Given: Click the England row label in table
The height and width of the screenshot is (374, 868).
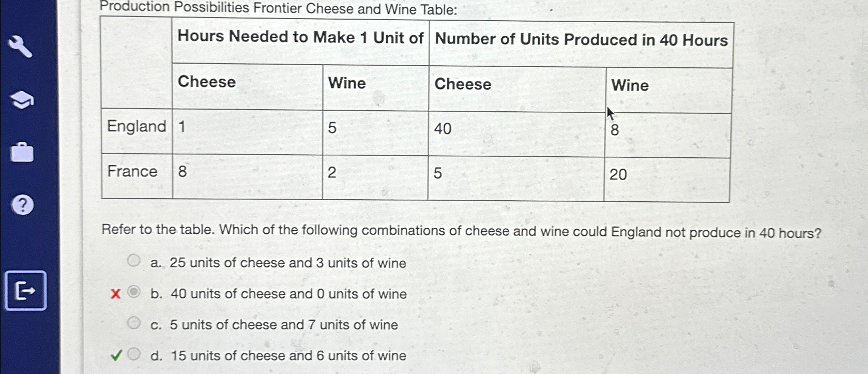Looking at the screenshot, I should 136,127.
